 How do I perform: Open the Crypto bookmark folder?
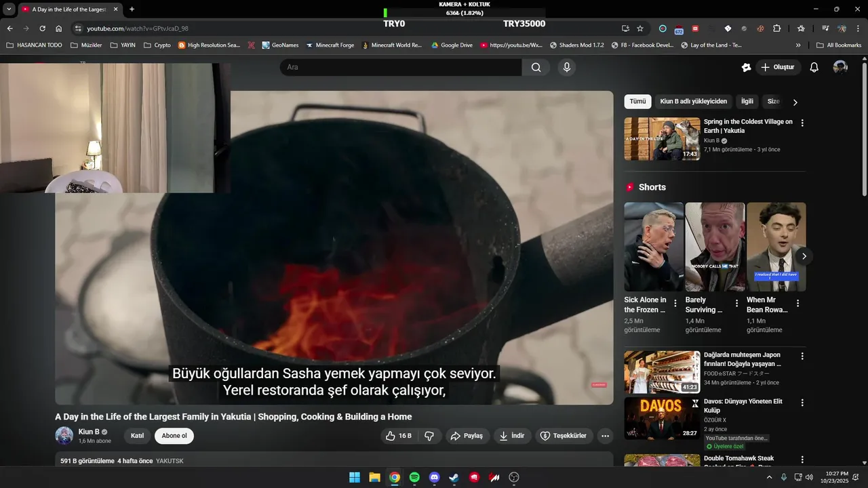tap(157, 45)
